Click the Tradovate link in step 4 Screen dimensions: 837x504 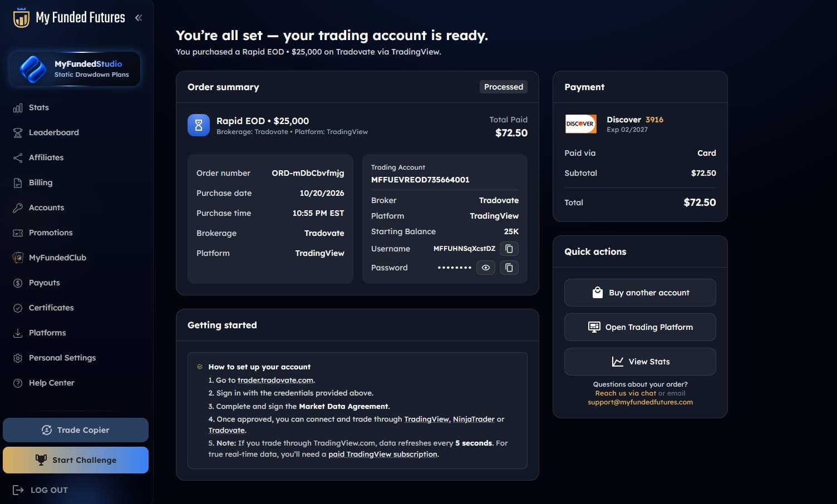pyautogui.click(x=227, y=431)
